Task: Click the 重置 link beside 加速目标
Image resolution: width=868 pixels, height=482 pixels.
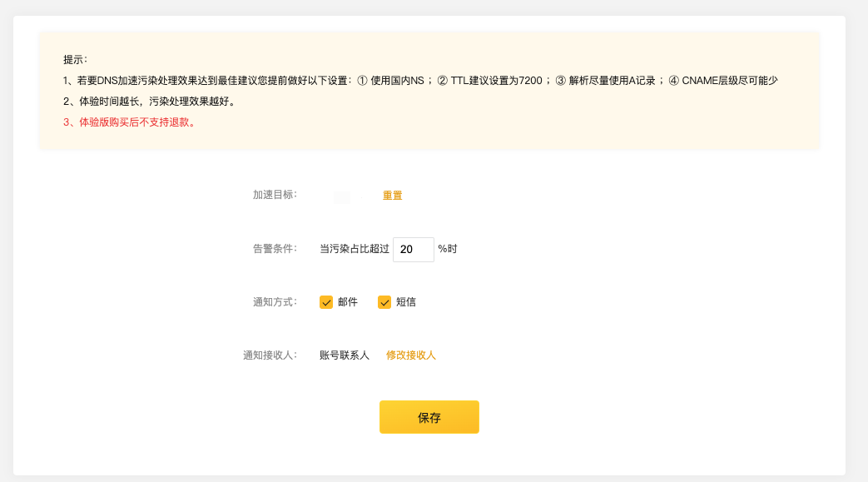Action: click(x=392, y=196)
